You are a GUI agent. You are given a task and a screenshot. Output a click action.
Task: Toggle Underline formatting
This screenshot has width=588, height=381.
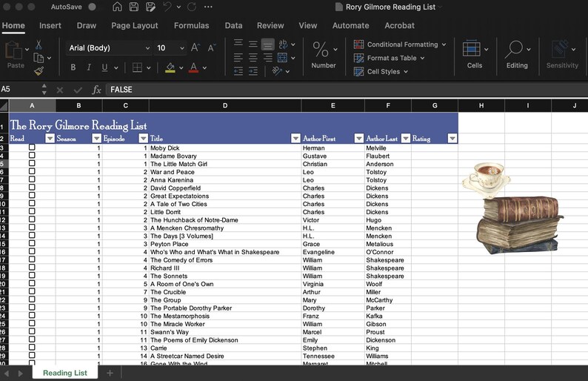point(104,67)
